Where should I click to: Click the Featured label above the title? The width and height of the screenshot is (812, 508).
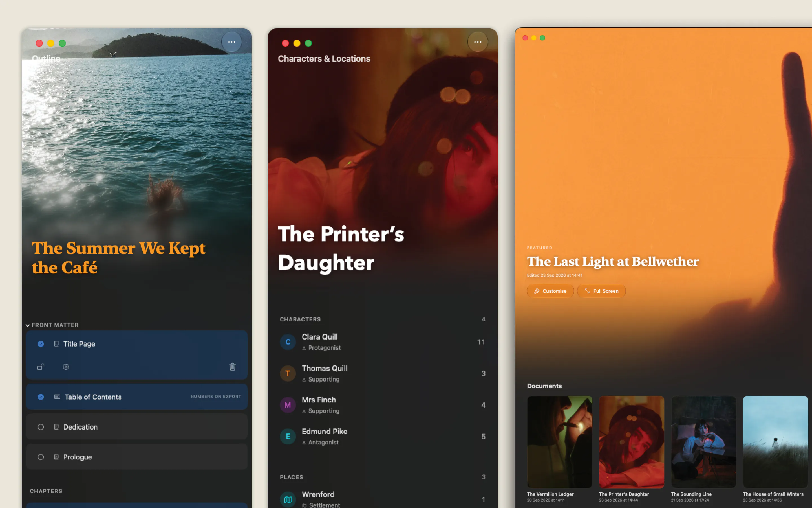pos(540,248)
